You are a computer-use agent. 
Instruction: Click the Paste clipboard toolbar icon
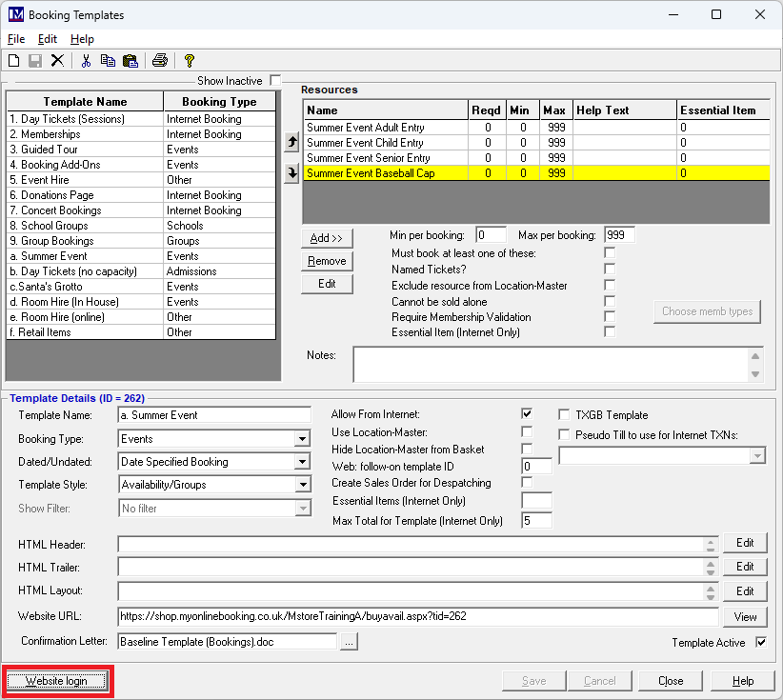(130, 61)
